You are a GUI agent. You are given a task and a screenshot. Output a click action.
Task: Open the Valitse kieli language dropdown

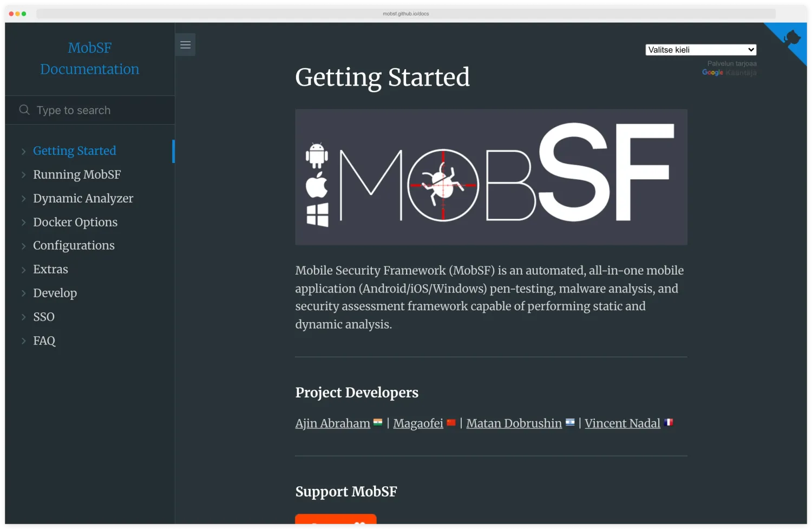701,50
